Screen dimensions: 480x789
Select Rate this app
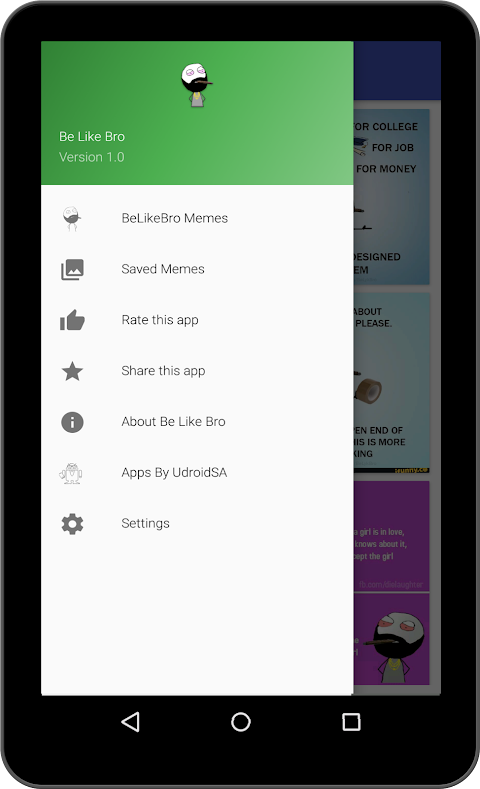[197, 320]
